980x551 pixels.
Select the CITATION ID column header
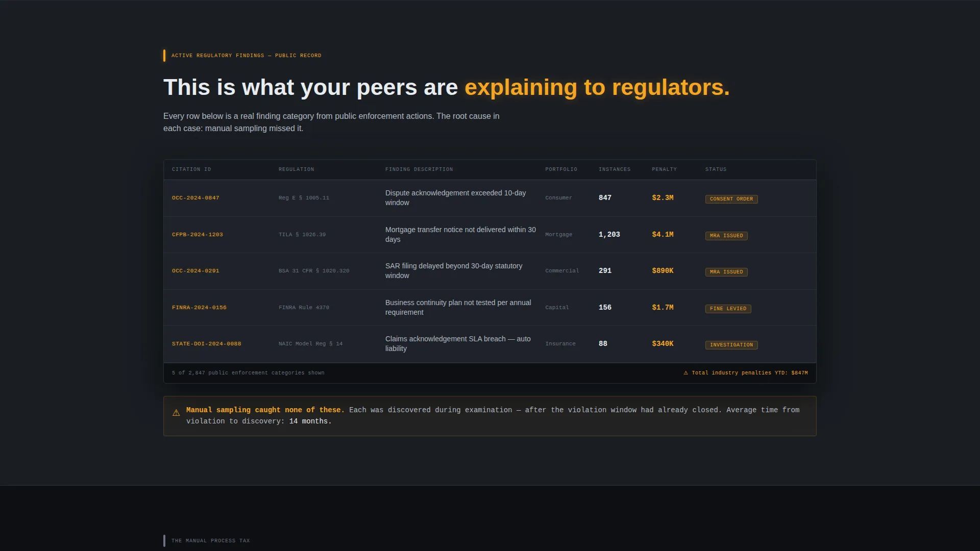(191, 169)
